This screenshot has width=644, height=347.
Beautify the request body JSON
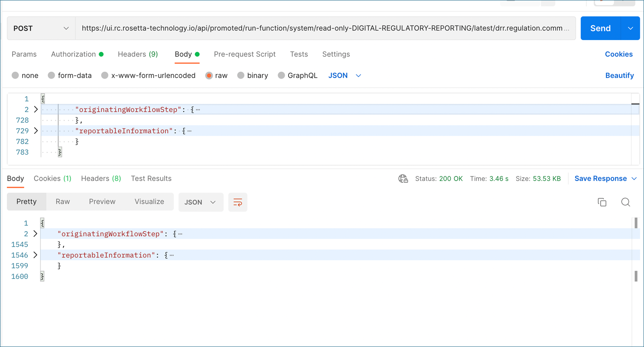pyautogui.click(x=620, y=75)
